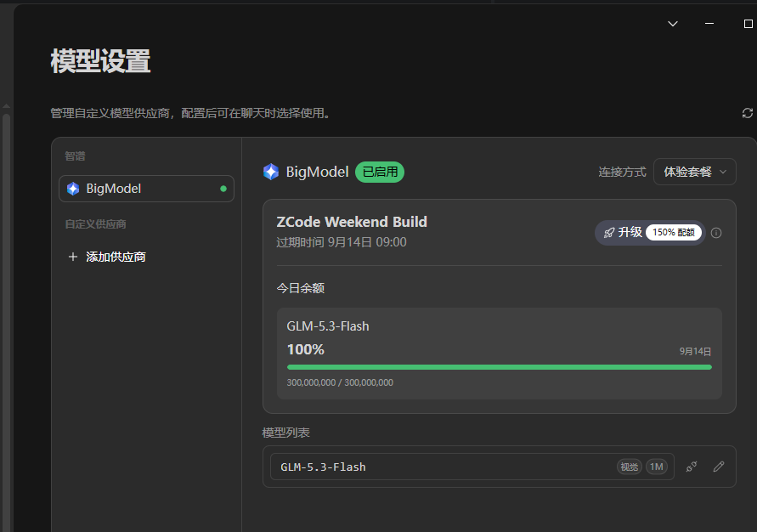The height and width of the screenshot is (532, 757).
Task: Click the 今日余额 label
Action: [300, 288]
